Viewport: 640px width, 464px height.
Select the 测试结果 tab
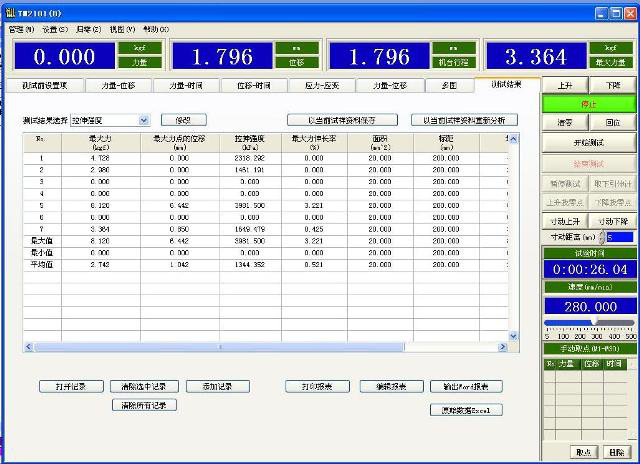click(507, 84)
